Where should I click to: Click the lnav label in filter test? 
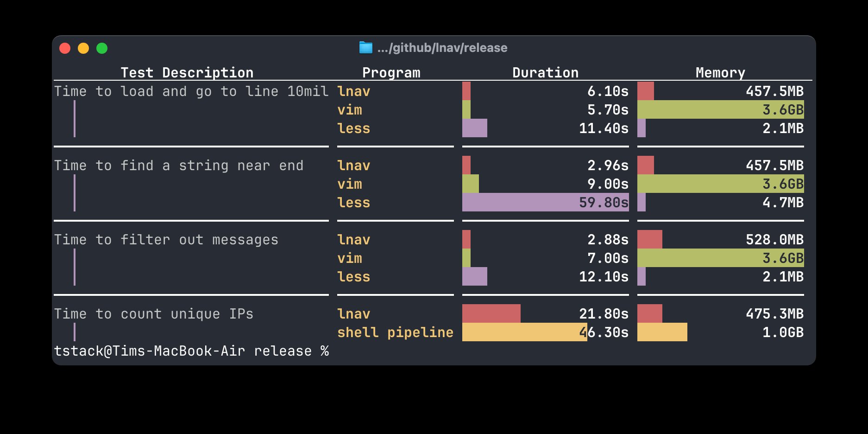pyautogui.click(x=353, y=240)
